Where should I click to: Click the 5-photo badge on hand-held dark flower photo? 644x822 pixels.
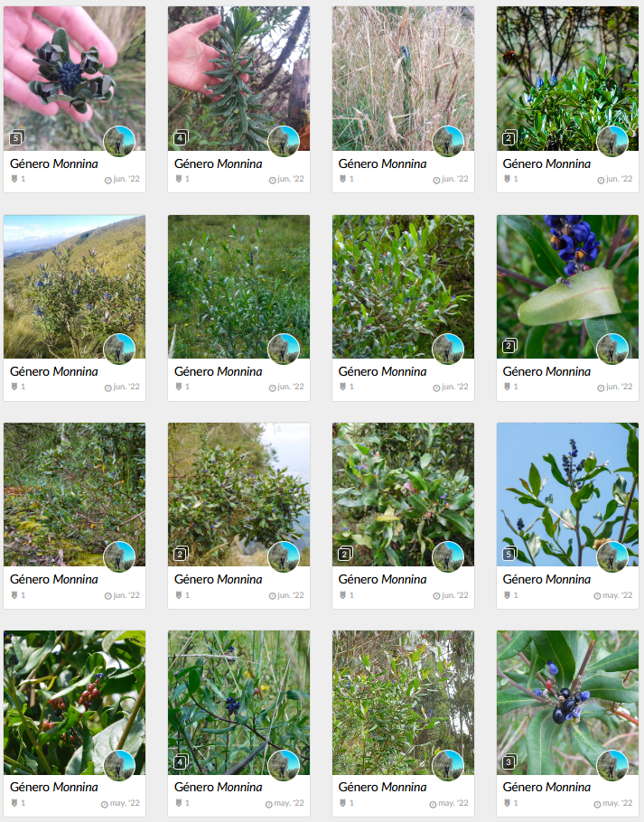point(16,138)
